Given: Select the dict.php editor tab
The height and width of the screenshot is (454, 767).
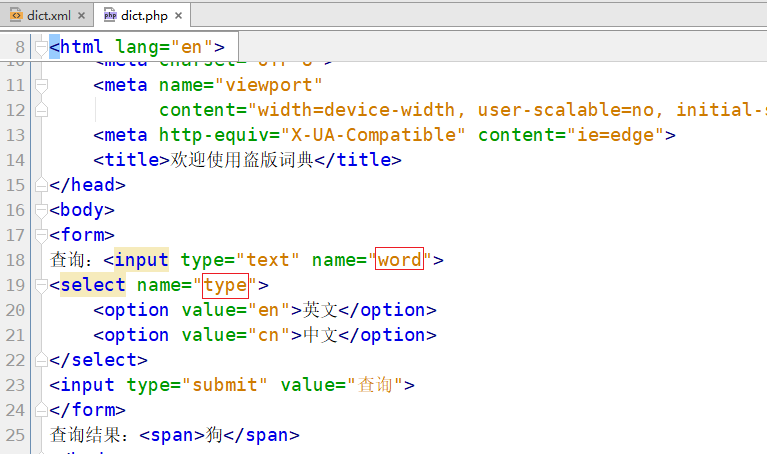Looking at the screenshot, I should 145,15.
